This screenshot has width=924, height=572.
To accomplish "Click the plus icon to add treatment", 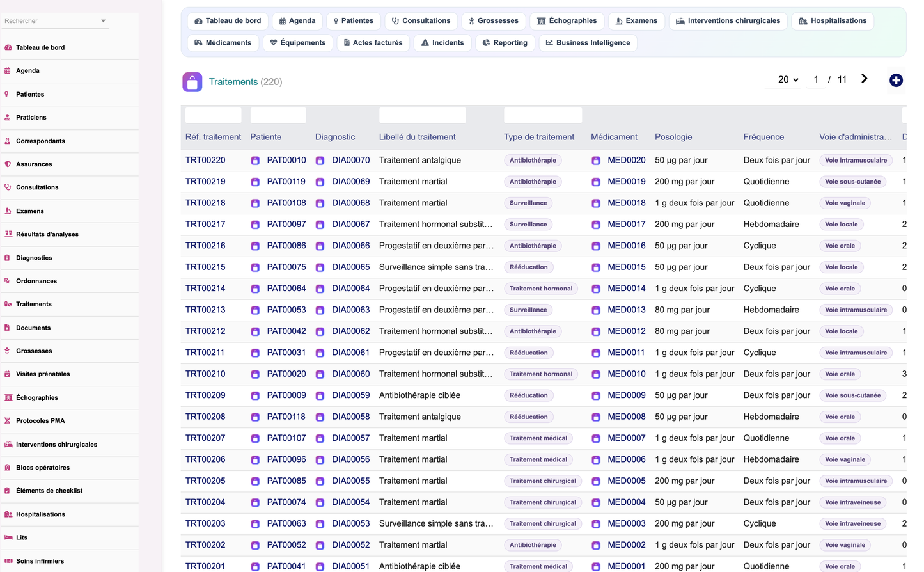I will point(896,80).
